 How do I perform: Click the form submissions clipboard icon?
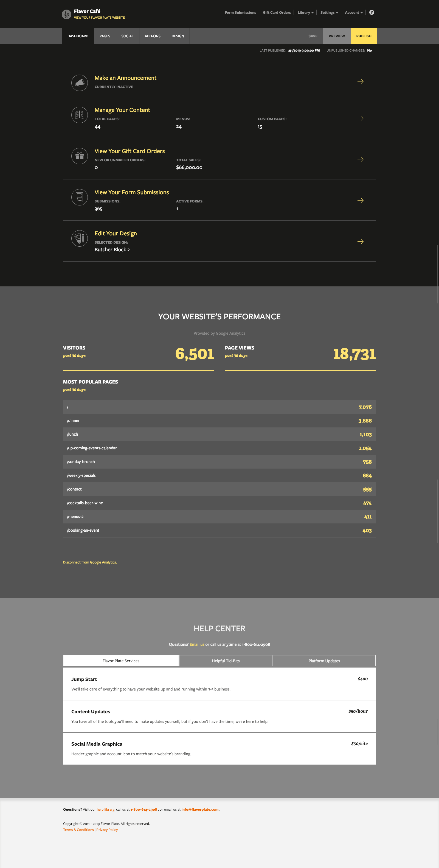point(80,197)
